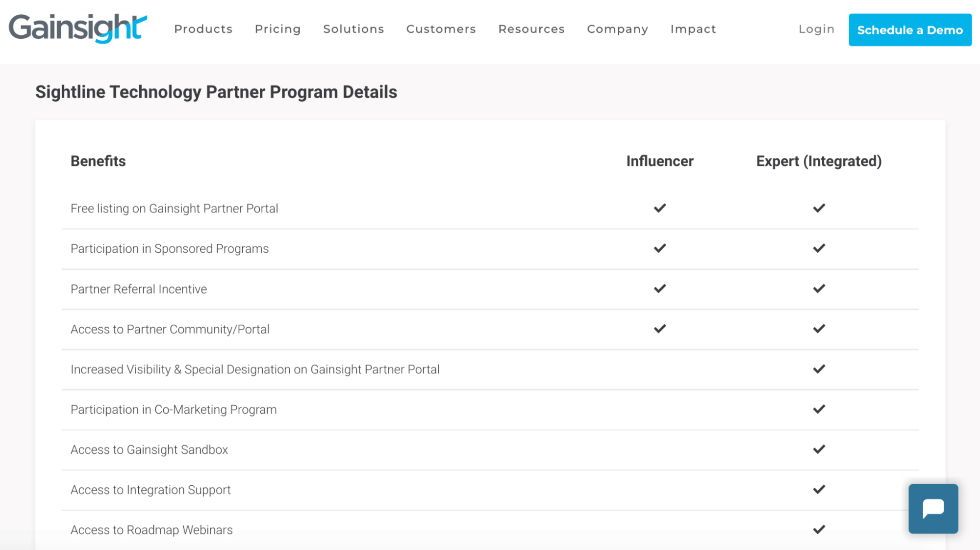Go to the Pricing page
Image resolution: width=980 pixels, height=550 pixels.
[278, 29]
